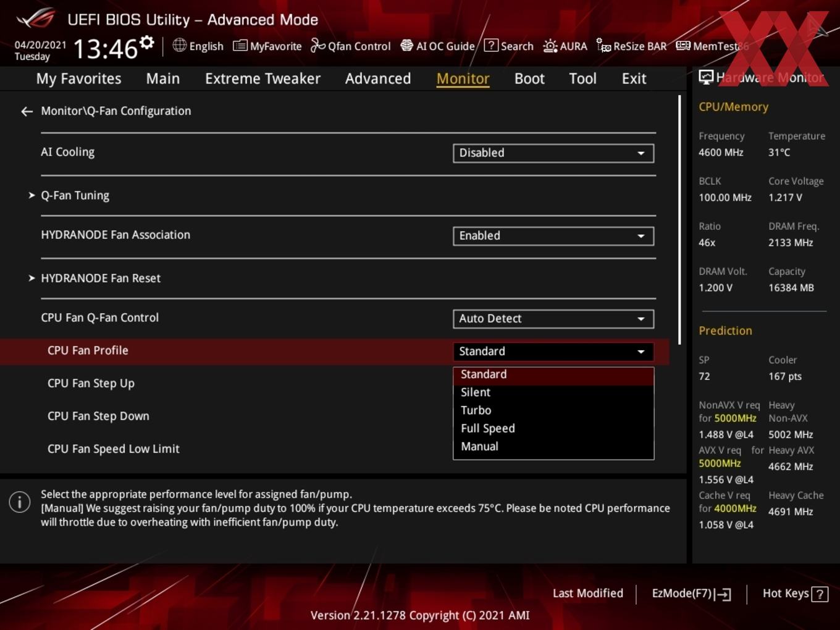The image size is (840, 630).
Task: Expand Q-Fan Tuning submenu
Action: click(x=75, y=195)
